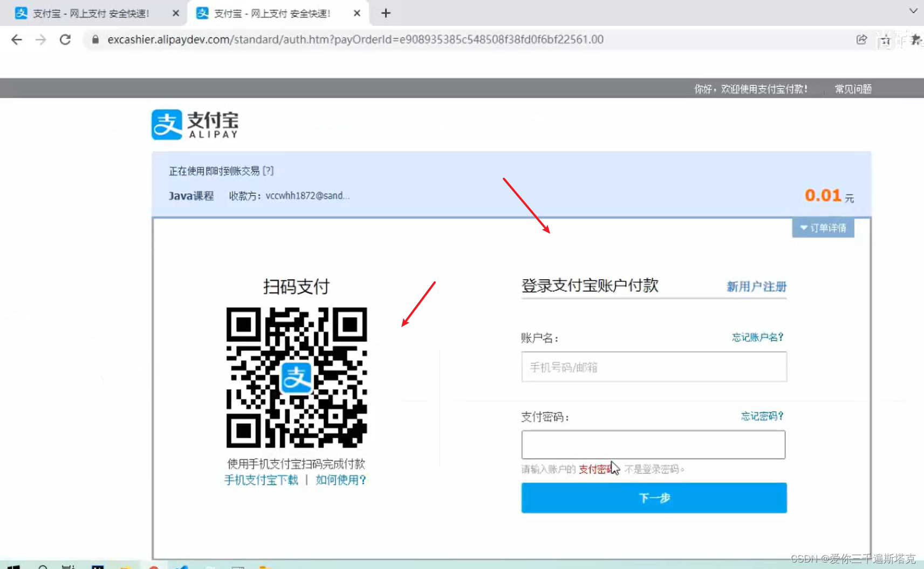Open the browser share icon
The width and height of the screenshot is (924, 569).
click(x=861, y=39)
